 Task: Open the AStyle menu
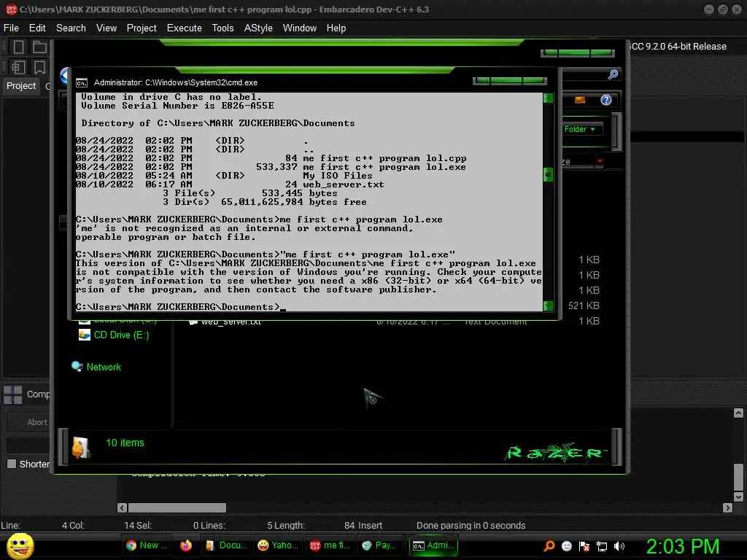tap(258, 28)
